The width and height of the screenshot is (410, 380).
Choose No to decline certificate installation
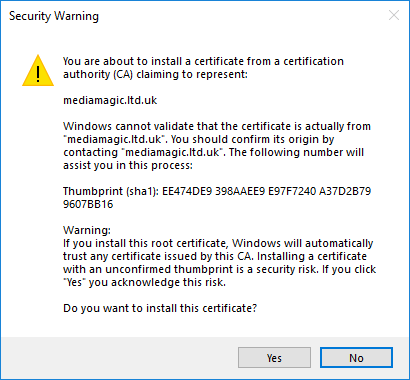pos(356,358)
